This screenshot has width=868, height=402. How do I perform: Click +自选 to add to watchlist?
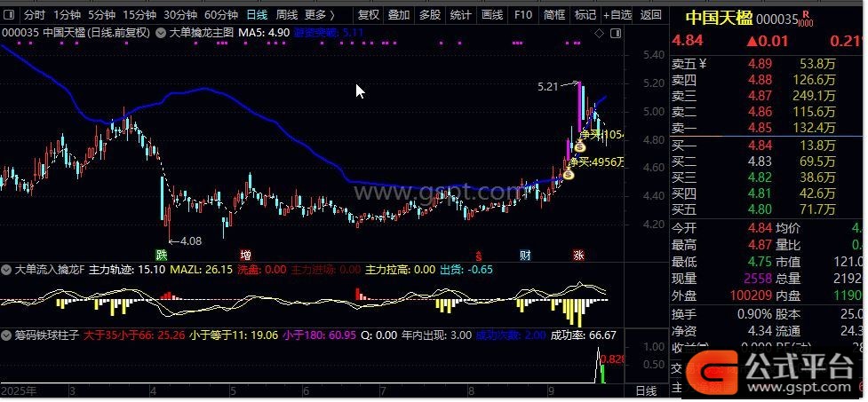[x=617, y=15]
